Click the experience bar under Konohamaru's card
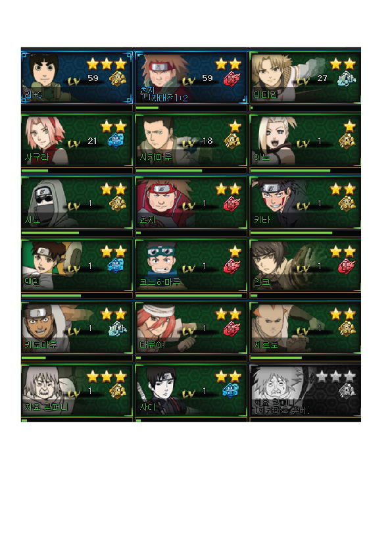 191,295
